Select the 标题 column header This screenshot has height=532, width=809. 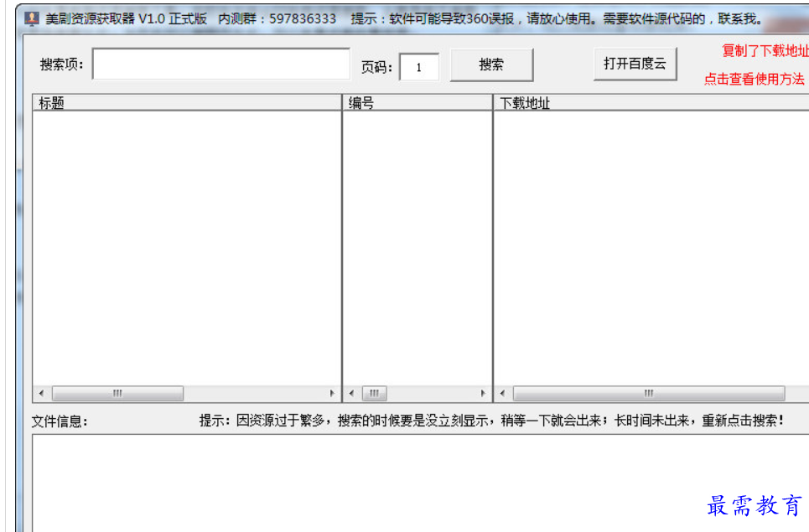(x=187, y=102)
